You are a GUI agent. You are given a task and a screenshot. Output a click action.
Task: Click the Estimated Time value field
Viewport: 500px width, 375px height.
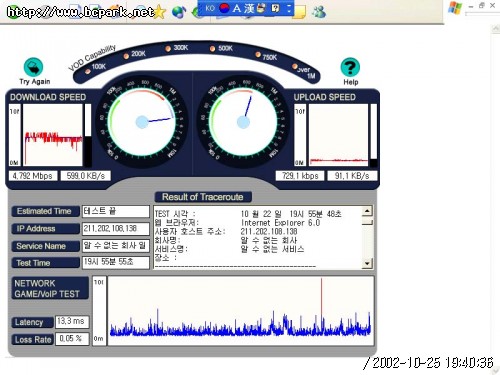(x=116, y=211)
